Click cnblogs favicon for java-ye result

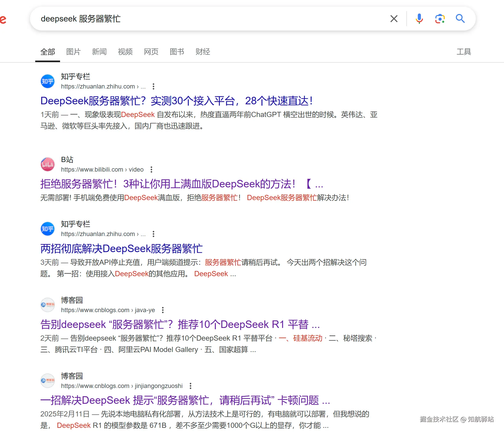[x=48, y=305]
